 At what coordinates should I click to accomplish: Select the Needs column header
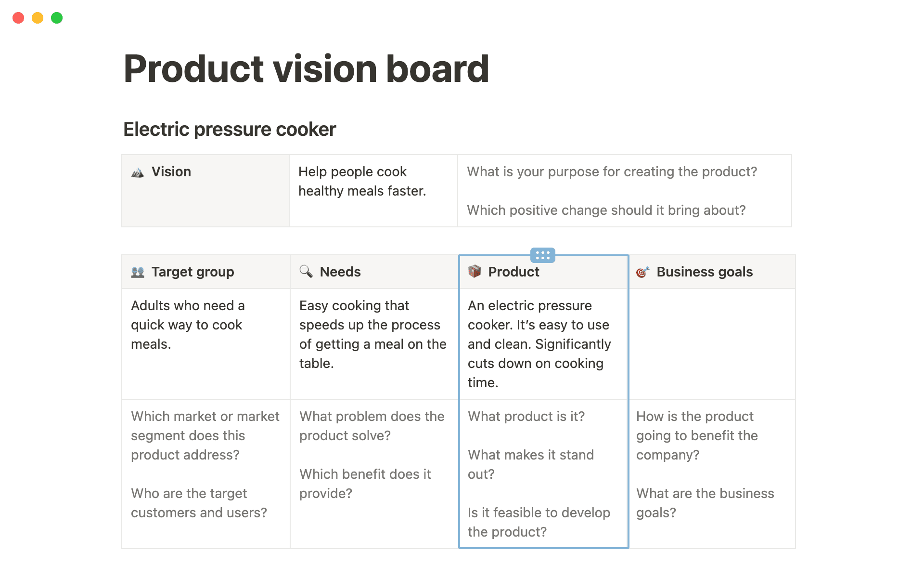tap(373, 272)
